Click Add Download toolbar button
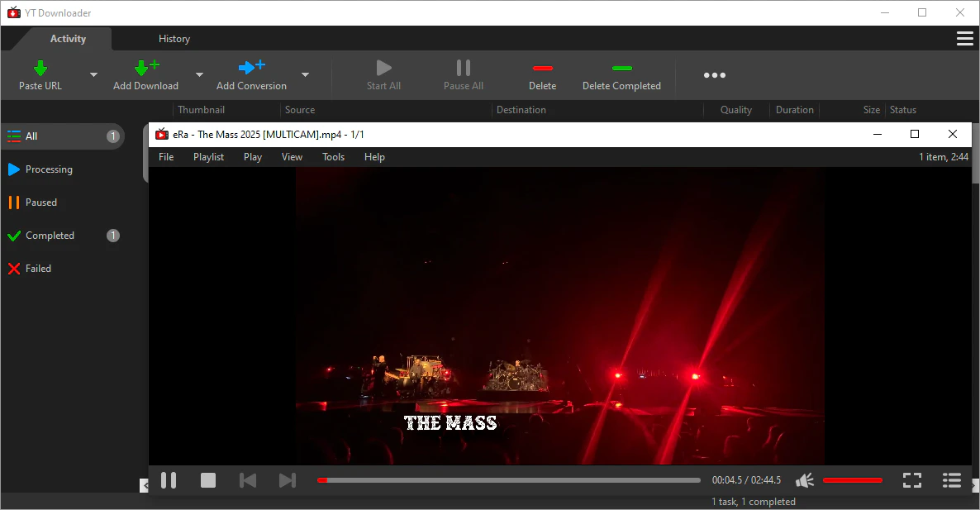This screenshot has height=510, width=980. pos(145,75)
